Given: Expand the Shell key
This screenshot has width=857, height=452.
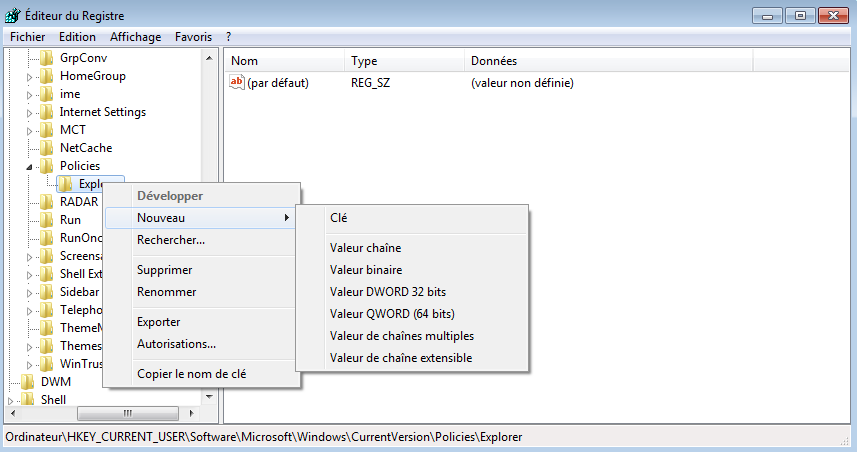Looking at the screenshot, I should (10, 401).
